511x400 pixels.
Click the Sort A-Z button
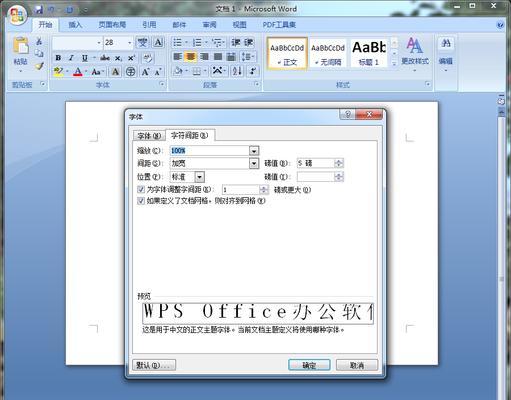pos(237,71)
